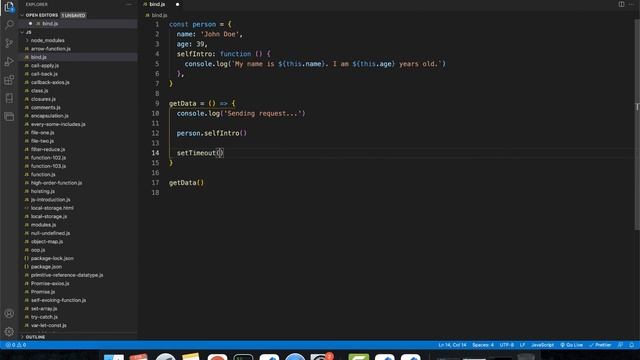Open the Explorer view in activity bar
The width and height of the screenshot is (640, 360).
9,7
